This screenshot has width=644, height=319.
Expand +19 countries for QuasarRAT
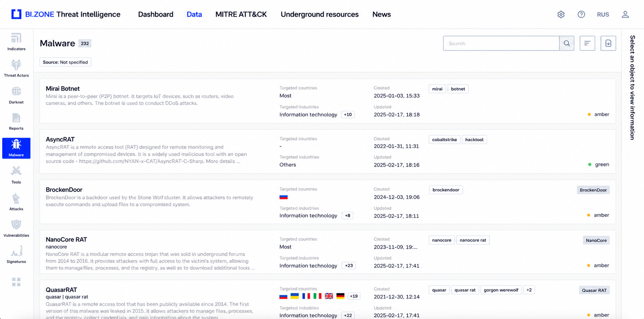click(x=354, y=296)
